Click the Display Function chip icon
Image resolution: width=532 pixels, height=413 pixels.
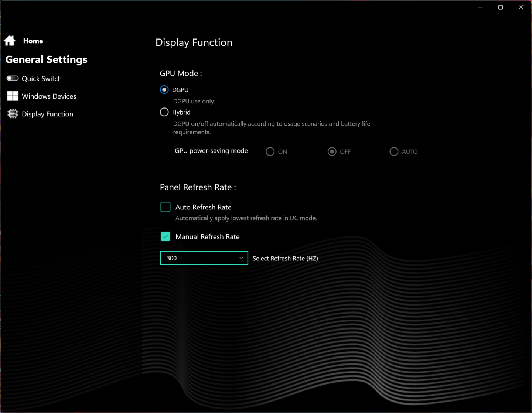[13, 114]
